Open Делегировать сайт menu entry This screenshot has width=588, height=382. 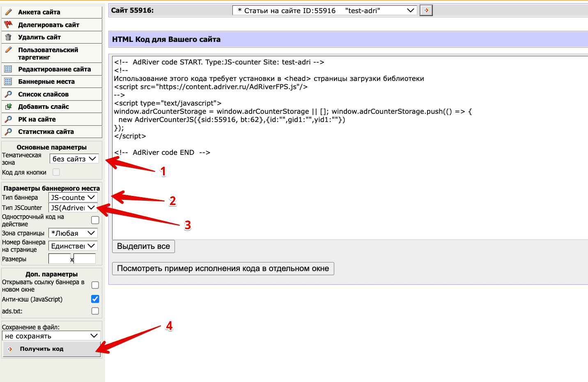coord(52,25)
